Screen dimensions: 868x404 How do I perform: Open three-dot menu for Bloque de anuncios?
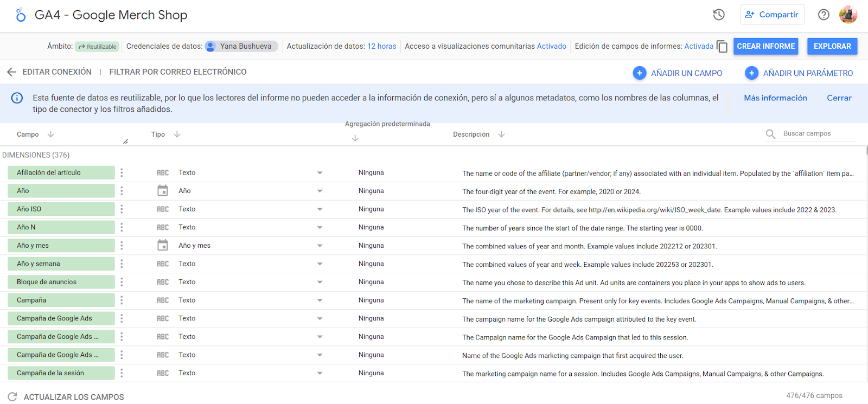click(x=122, y=282)
